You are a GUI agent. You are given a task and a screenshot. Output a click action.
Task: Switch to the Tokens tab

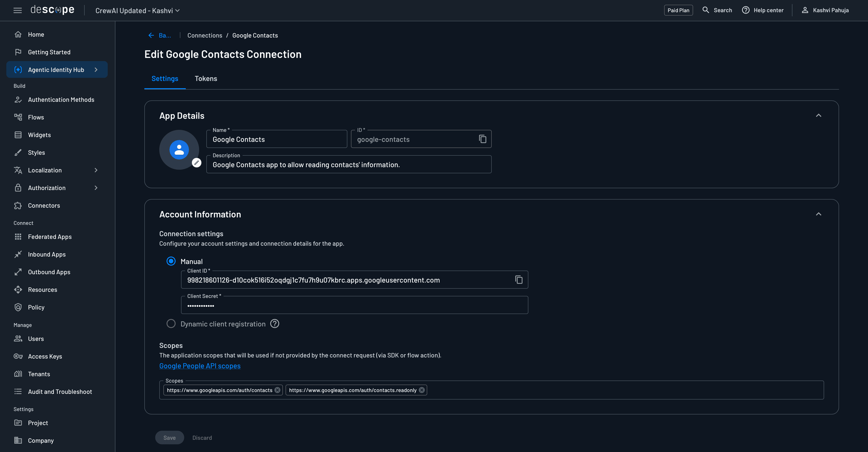(x=206, y=79)
